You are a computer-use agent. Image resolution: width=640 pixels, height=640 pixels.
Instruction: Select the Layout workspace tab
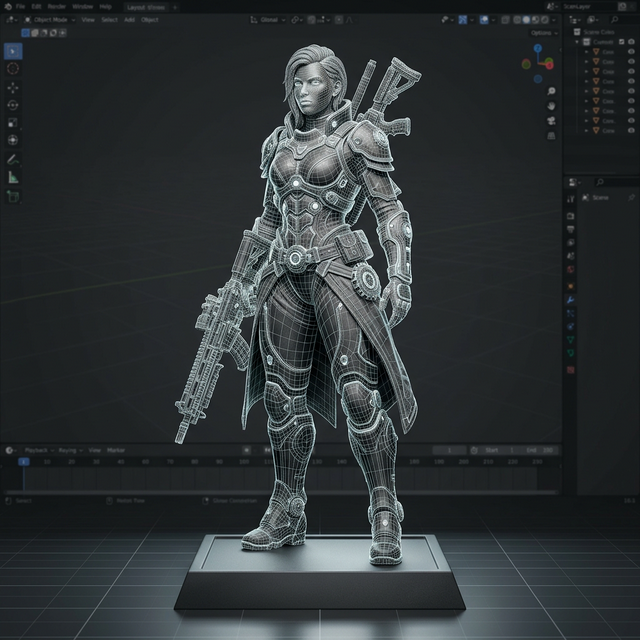(145, 7)
